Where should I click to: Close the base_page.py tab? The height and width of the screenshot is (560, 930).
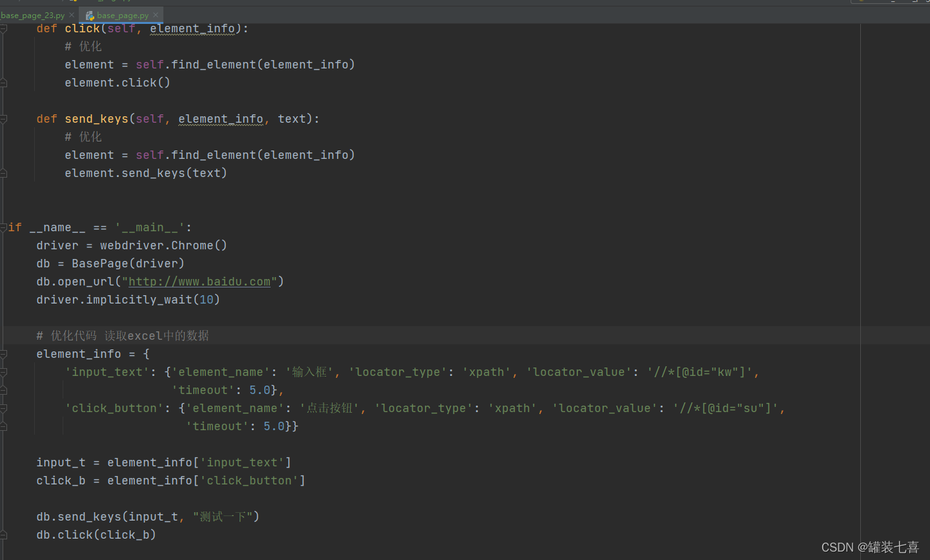156,15
